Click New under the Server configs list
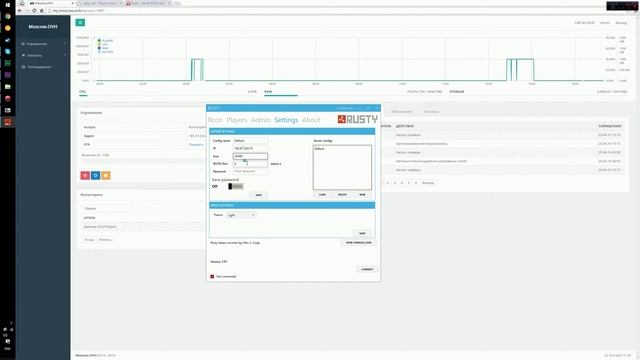 click(x=362, y=195)
